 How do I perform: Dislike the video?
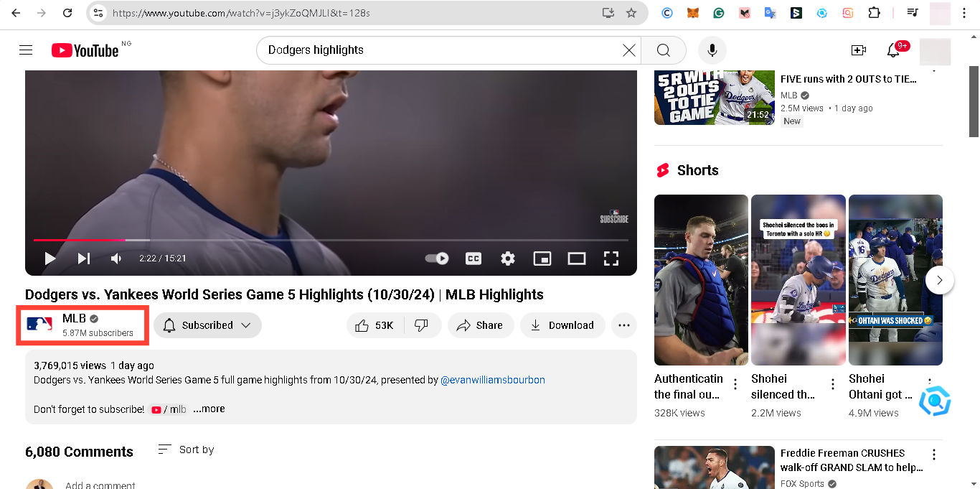tap(422, 325)
